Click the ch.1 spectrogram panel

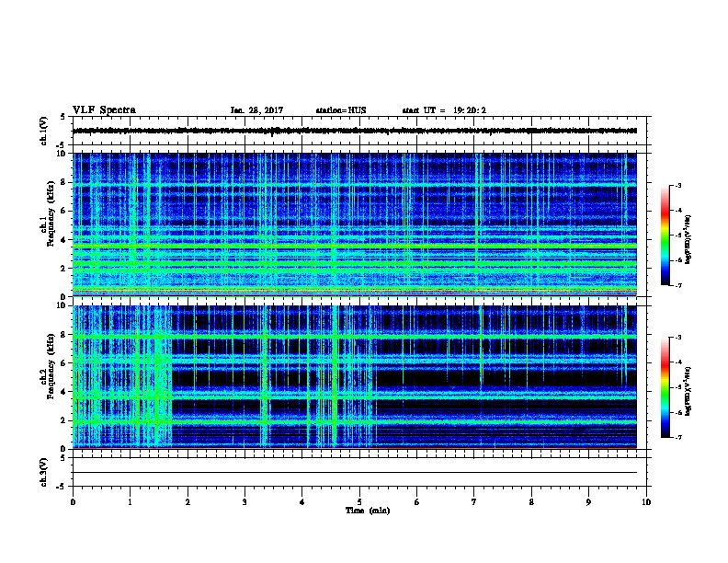355,224
